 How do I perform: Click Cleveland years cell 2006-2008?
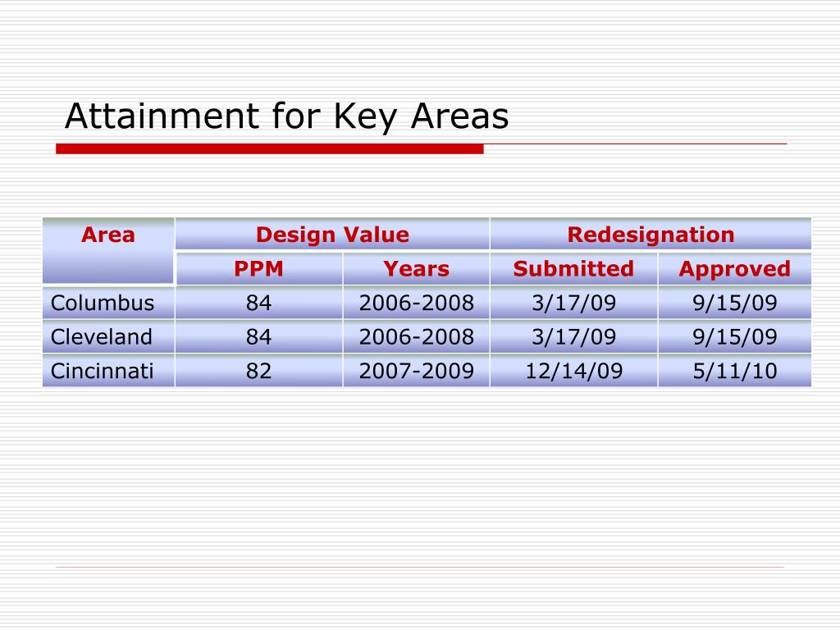pos(416,336)
